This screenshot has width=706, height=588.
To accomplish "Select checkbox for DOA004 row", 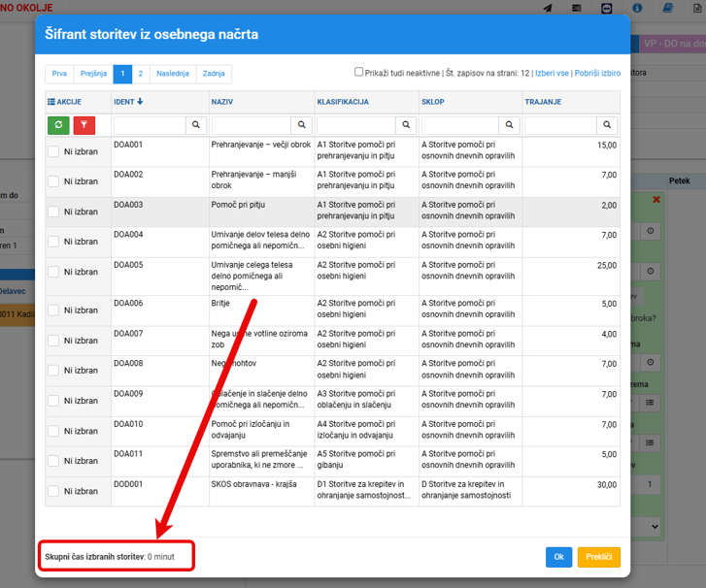I will pos(53,242).
